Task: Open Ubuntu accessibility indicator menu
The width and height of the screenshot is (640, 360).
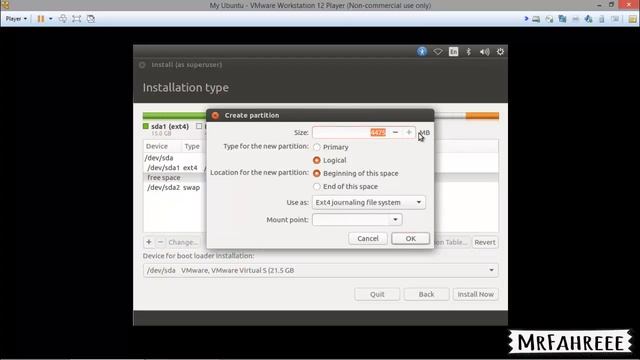Action: pyautogui.click(x=422, y=52)
